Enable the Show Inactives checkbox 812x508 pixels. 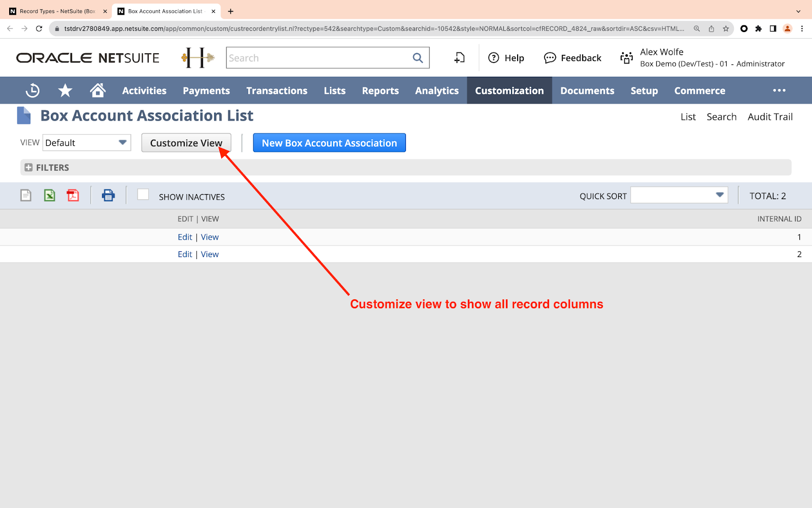[x=143, y=195]
